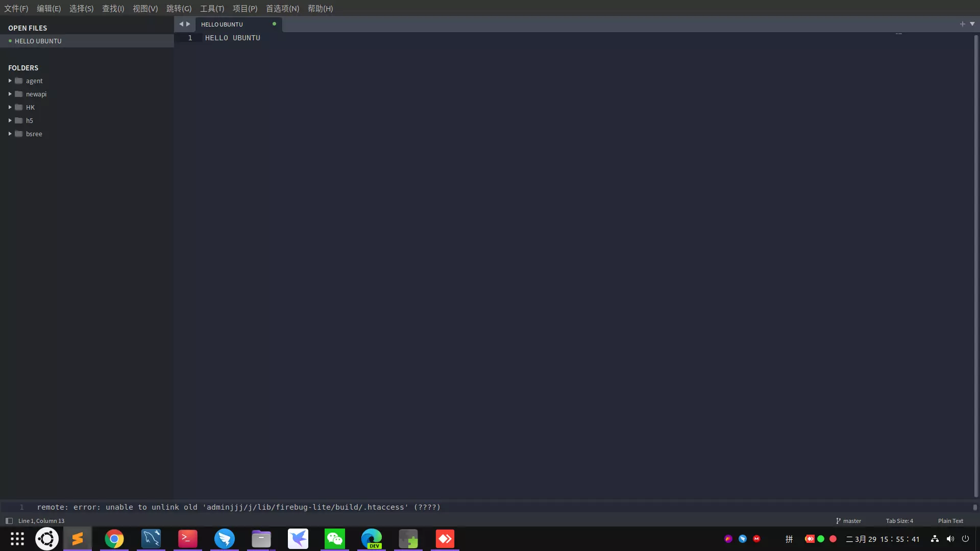This screenshot has height=551, width=980.
Task: Open the red terminal app in taskbar
Action: [188, 539]
